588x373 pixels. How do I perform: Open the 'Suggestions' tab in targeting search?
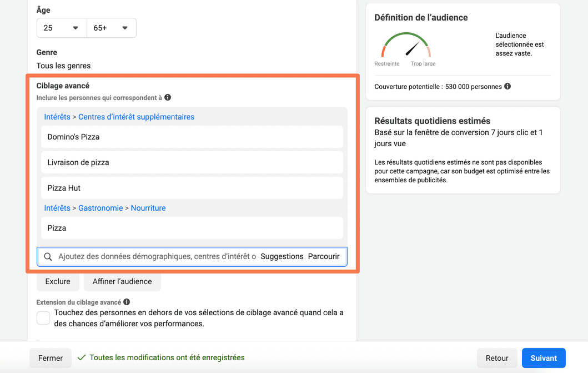coord(282,257)
